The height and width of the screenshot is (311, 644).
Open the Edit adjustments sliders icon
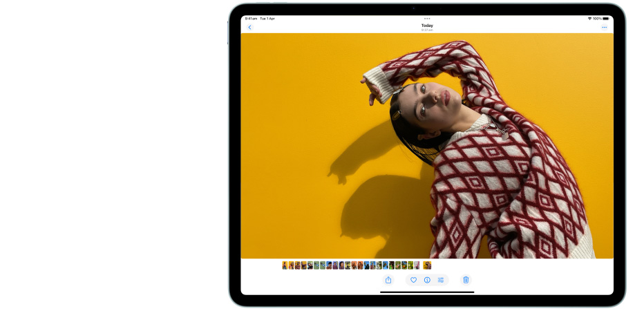point(441,280)
